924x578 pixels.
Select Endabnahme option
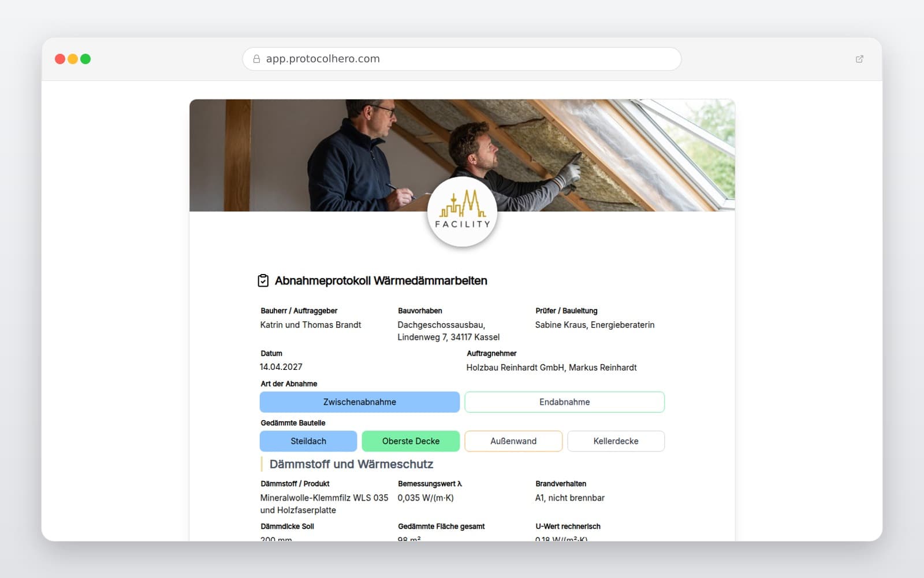[x=564, y=402]
